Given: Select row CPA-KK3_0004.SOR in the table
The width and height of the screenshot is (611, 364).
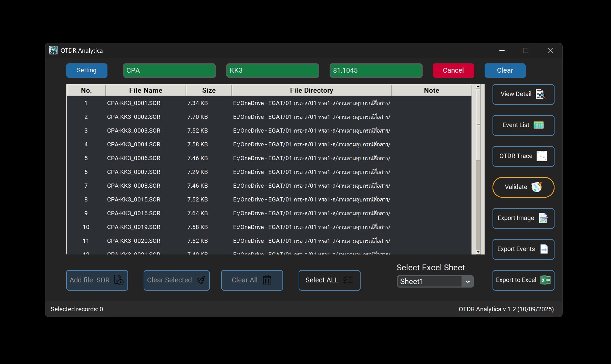Looking at the screenshot, I should click(x=134, y=144).
